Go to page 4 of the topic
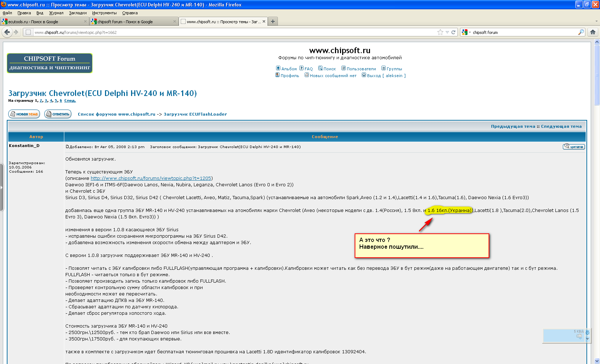Screen dimensions: 600x364 [51, 101]
